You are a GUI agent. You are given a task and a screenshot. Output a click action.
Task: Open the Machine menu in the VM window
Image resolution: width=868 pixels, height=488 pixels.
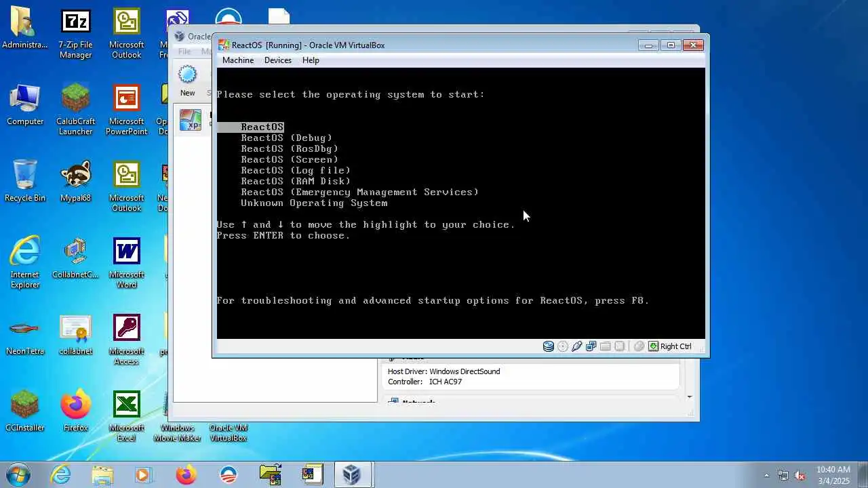(238, 60)
